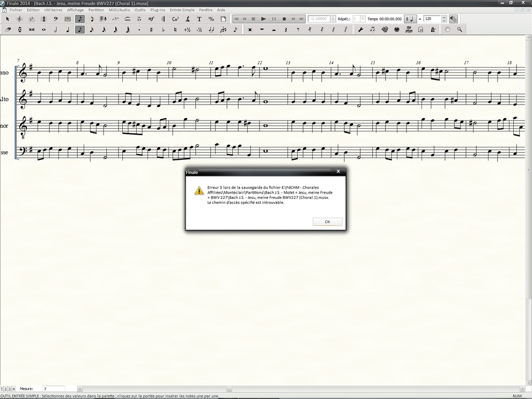Open the tempo note-value selector
Screen dimensions: 532x399
point(409,19)
